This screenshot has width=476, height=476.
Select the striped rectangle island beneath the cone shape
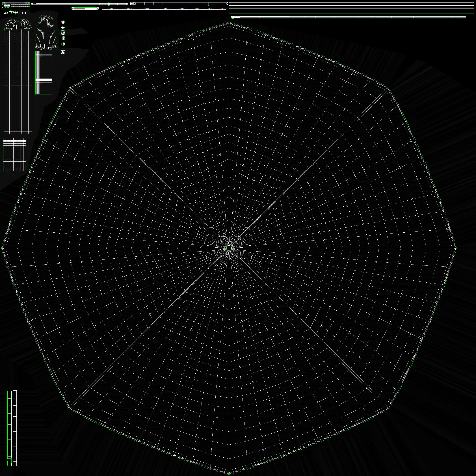[44, 73]
